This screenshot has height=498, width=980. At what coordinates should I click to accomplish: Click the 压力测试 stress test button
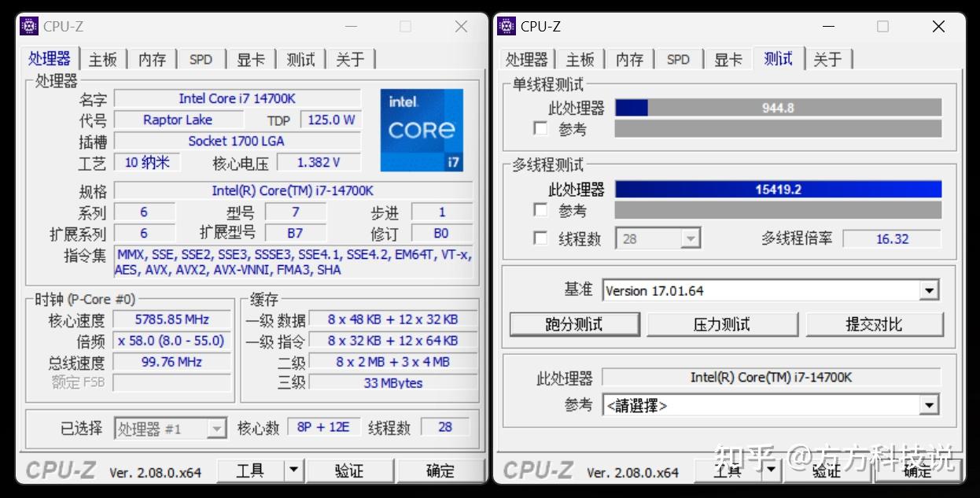722,324
